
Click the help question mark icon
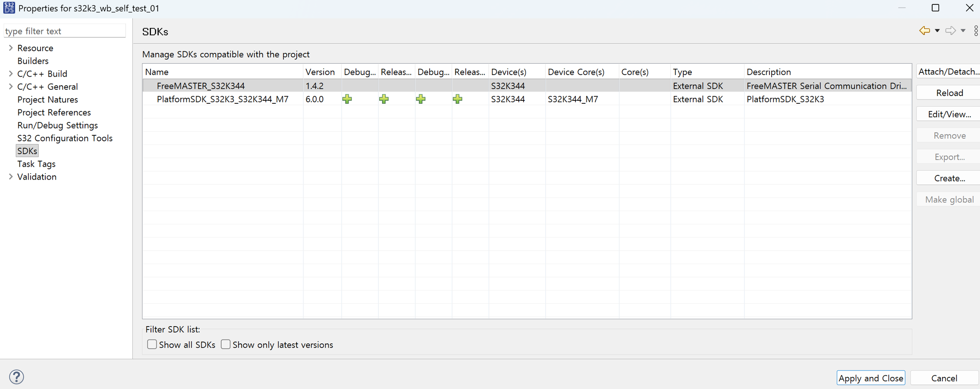[17, 377]
